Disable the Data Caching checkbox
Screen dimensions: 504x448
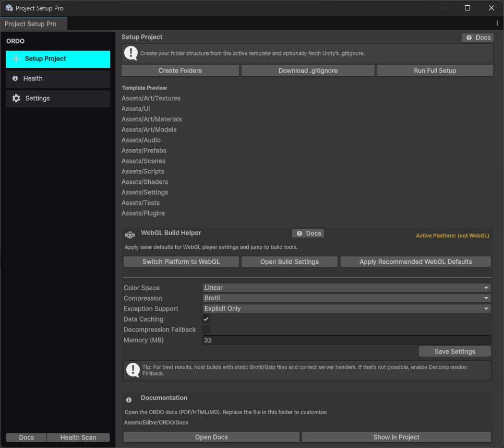(x=206, y=319)
